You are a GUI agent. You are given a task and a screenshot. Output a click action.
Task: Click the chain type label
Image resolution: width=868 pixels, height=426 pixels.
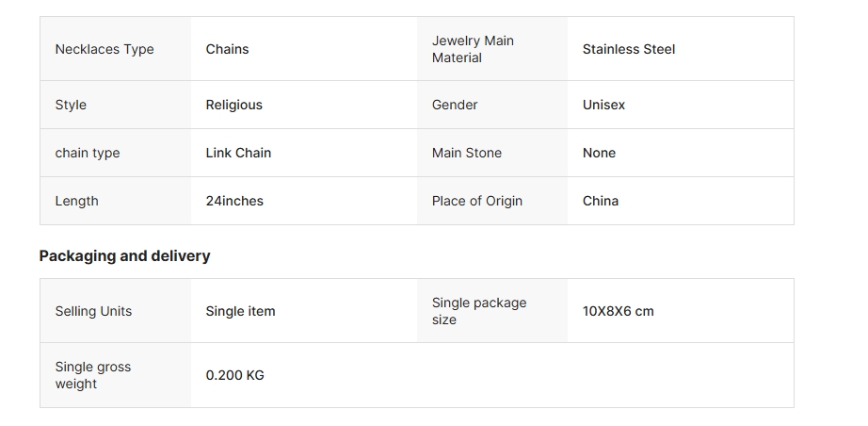88,153
